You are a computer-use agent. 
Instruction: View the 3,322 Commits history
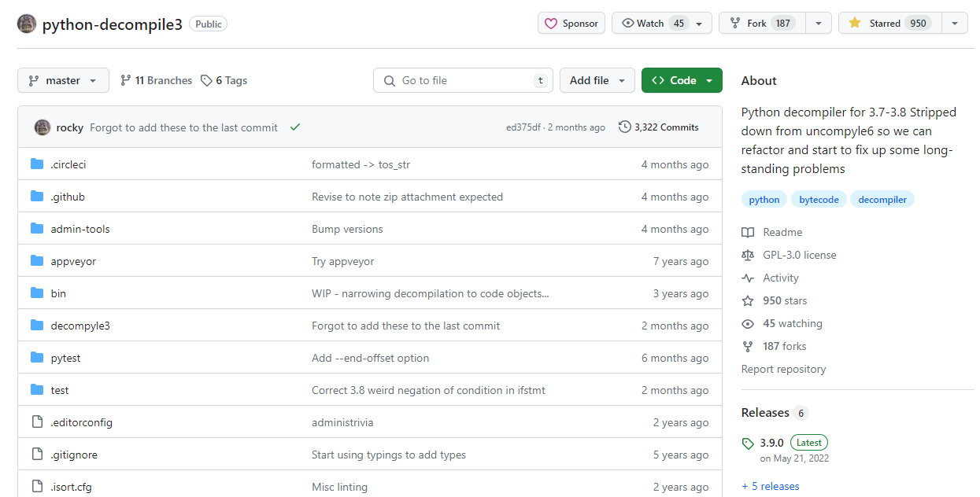pyautogui.click(x=659, y=127)
